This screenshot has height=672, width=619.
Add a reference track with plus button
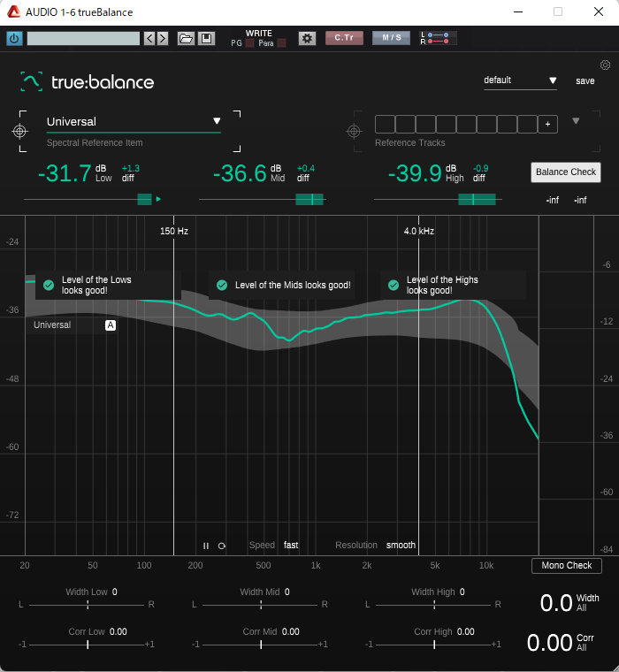[548, 125]
